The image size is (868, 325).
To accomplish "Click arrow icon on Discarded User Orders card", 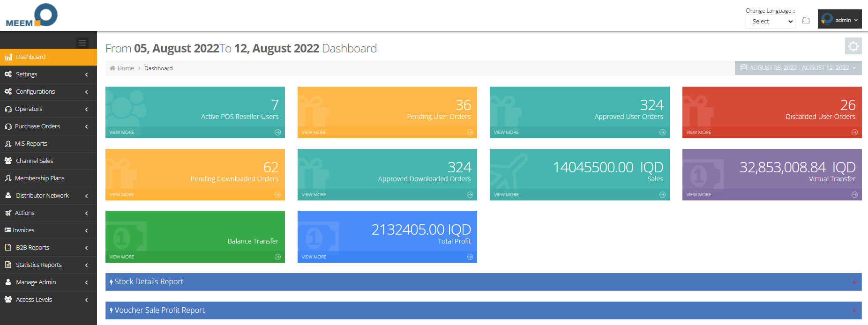I will [x=854, y=133].
